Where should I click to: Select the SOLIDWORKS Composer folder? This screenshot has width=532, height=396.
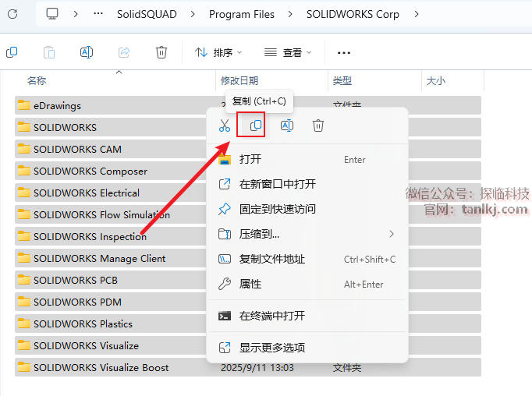(110, 171)
